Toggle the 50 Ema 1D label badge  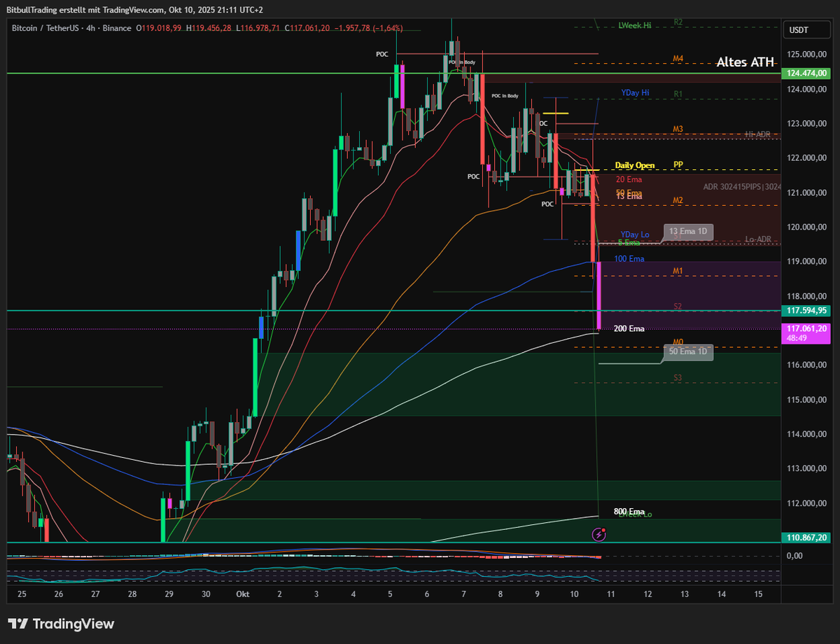click(x=688, y=352)
